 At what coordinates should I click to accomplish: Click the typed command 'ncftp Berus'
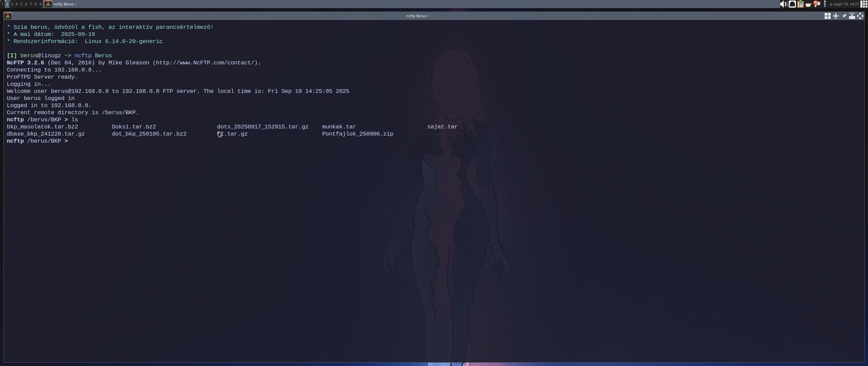tap(93, 56)
